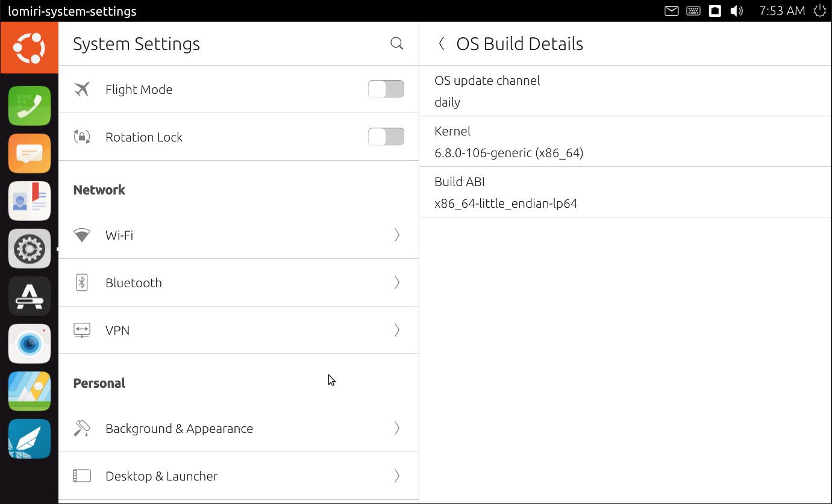Viewport: 832px width, 504px height.
Task: Open the mail notifications indicator
Action: pos(671,11)
